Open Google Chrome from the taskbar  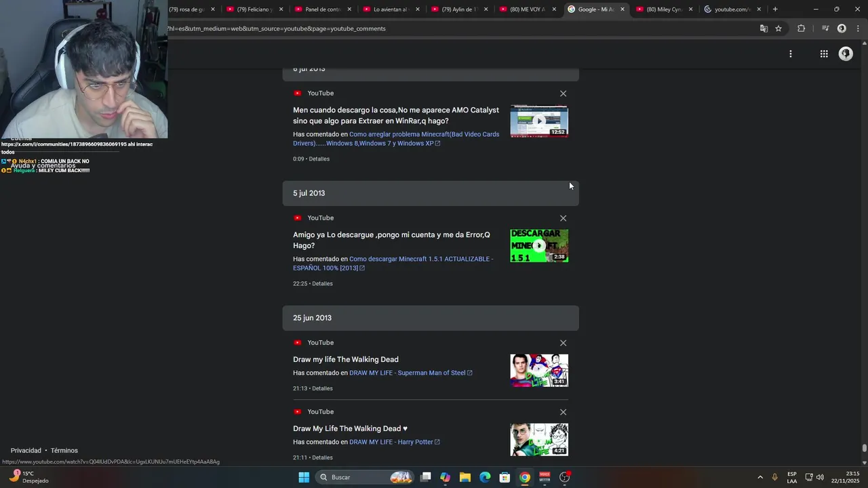point(525,477)
